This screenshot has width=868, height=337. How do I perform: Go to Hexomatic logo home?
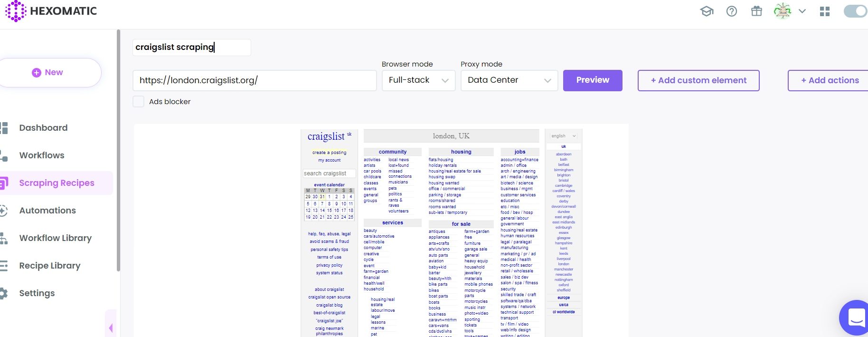pos(51,11)
